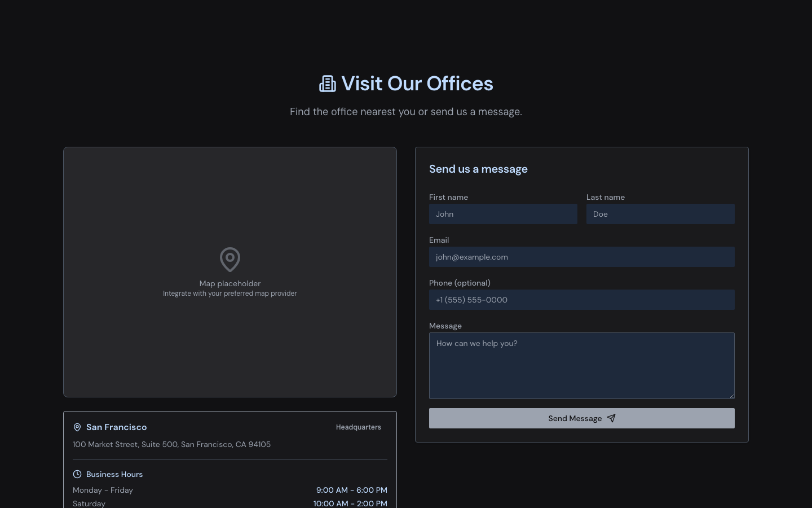Click the Monday - Friday hours row
Image resolution: width=812 pixels, height=508 pixels.
[x=230, y=490]
